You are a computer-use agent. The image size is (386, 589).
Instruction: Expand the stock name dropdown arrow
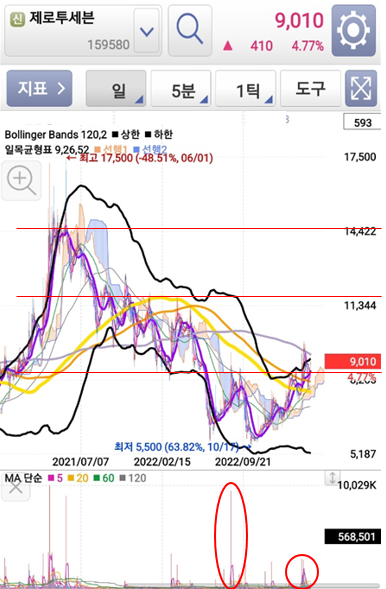(x=146, y=32)
